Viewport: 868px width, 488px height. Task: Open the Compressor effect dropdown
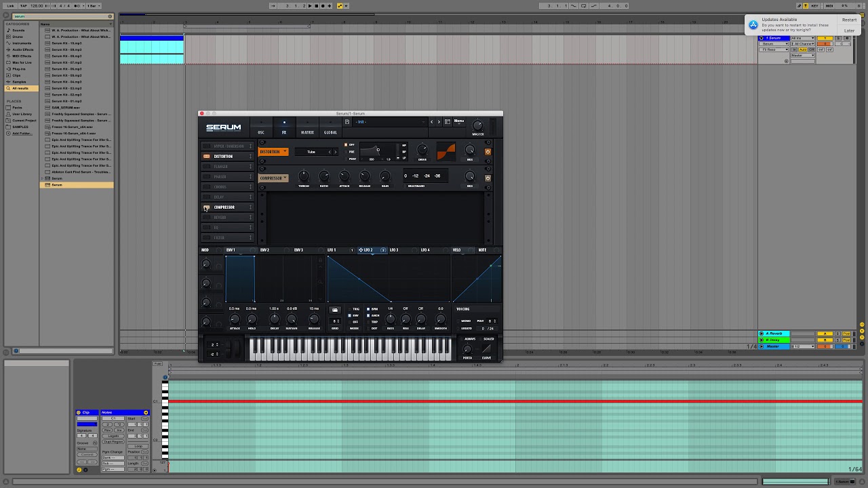(x=273, y=178)
